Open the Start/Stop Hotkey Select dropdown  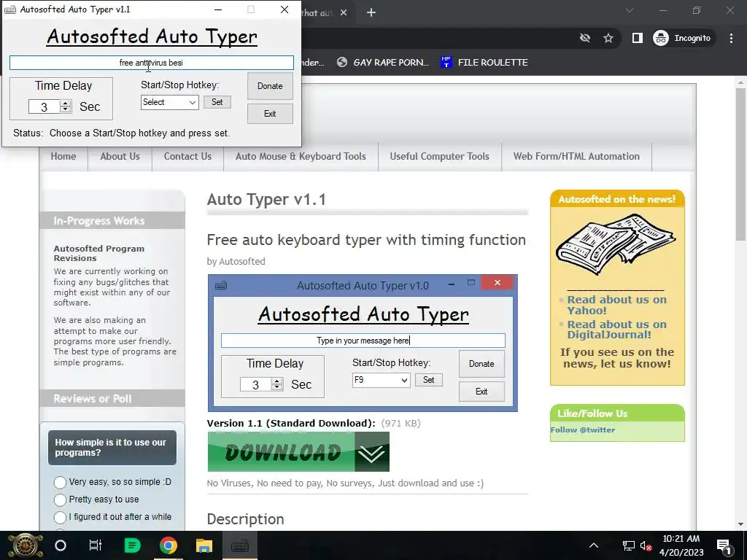169,102
